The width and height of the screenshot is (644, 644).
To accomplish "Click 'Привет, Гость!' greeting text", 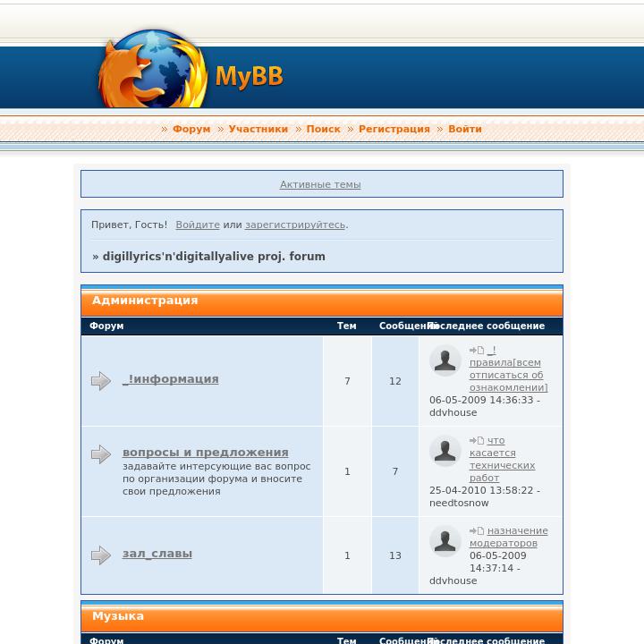I will point(130,225).
